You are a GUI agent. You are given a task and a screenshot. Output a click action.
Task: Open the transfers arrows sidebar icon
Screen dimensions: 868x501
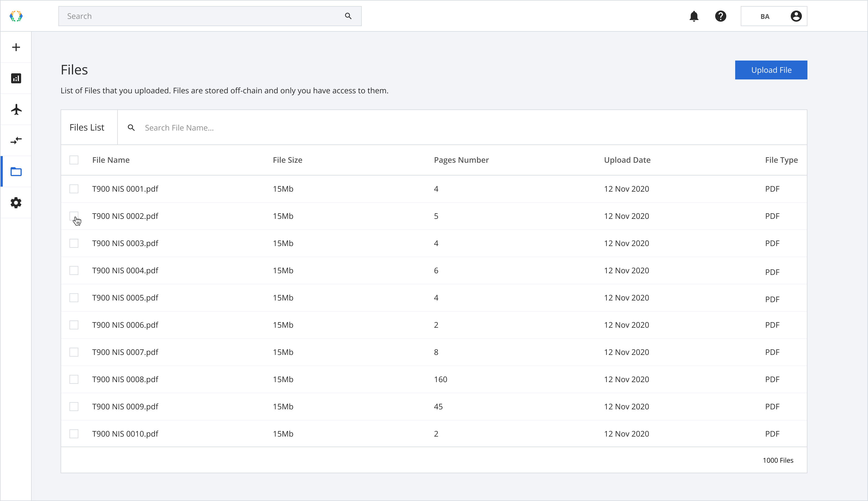[x=16, y=141]
